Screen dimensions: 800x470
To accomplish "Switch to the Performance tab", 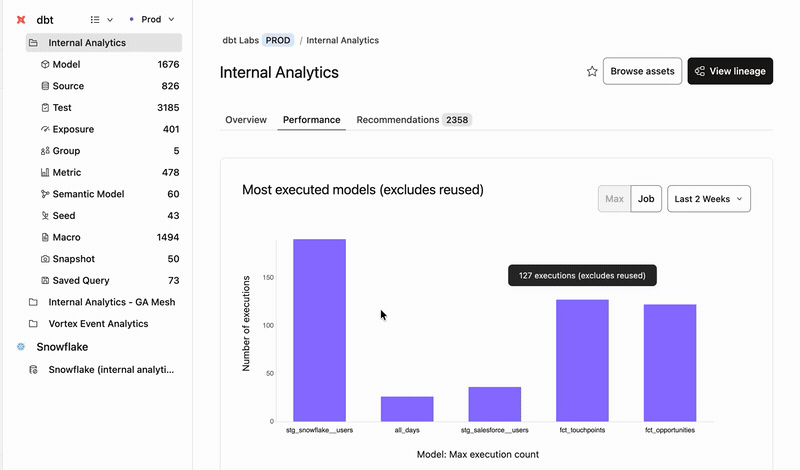I will (312, 120).
